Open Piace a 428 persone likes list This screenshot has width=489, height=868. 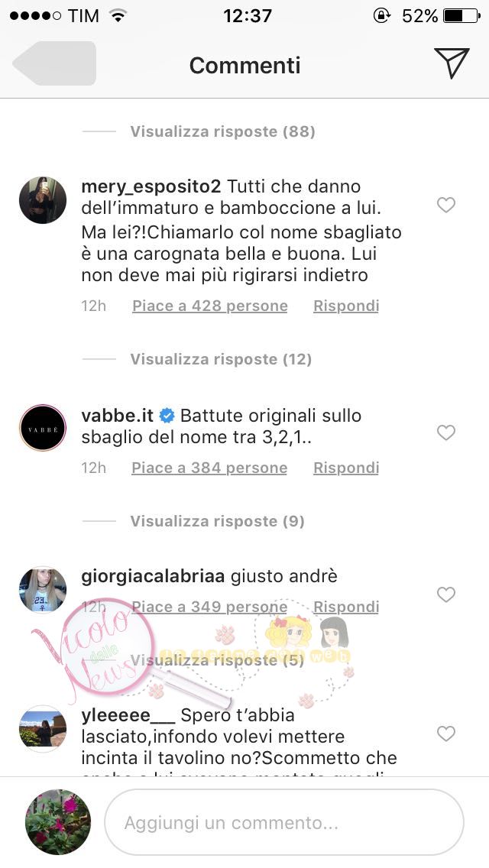pyautogui.click(x=210, y=306)
